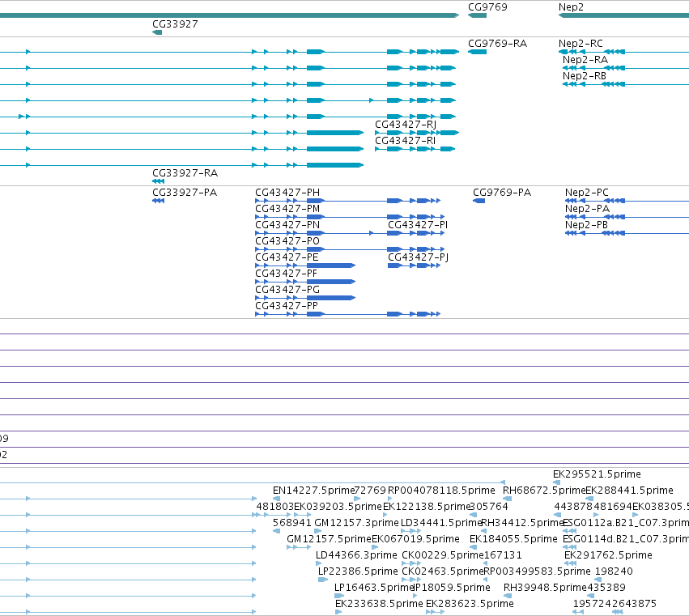The width and height of the screenshot is (689, 616).
Task: Open the CG33927 gene label
Action: (175, 24)
